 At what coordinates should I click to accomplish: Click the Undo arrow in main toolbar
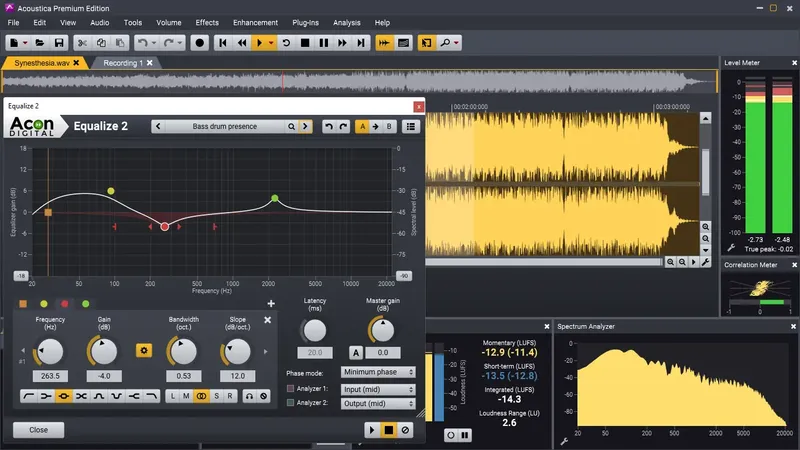(x=143, y=43)
